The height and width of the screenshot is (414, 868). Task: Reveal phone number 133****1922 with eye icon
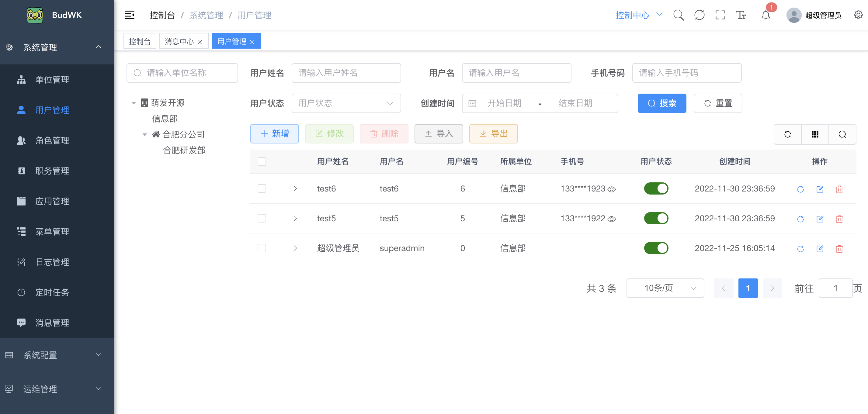611,219
